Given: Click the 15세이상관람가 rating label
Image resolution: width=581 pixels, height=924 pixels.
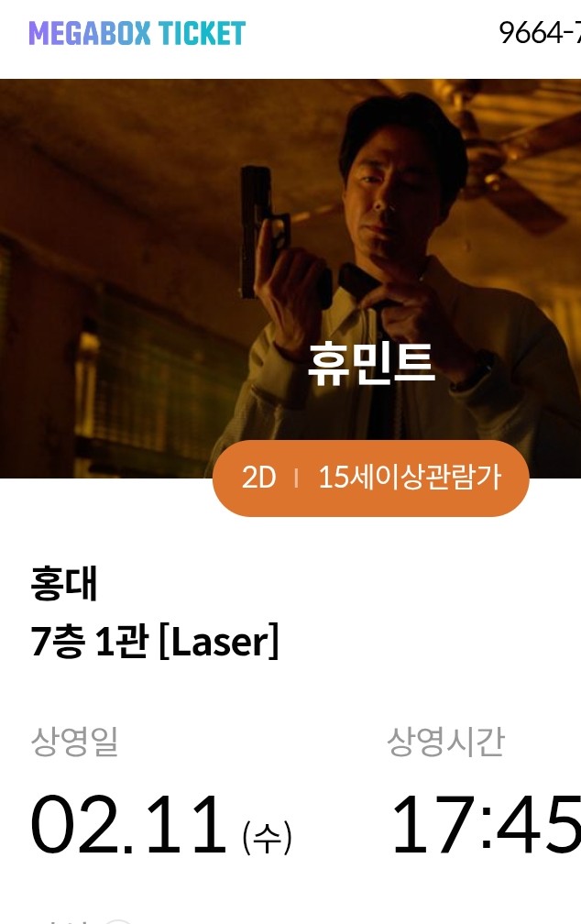Looking at the screenshot, I should click(410, 478).
